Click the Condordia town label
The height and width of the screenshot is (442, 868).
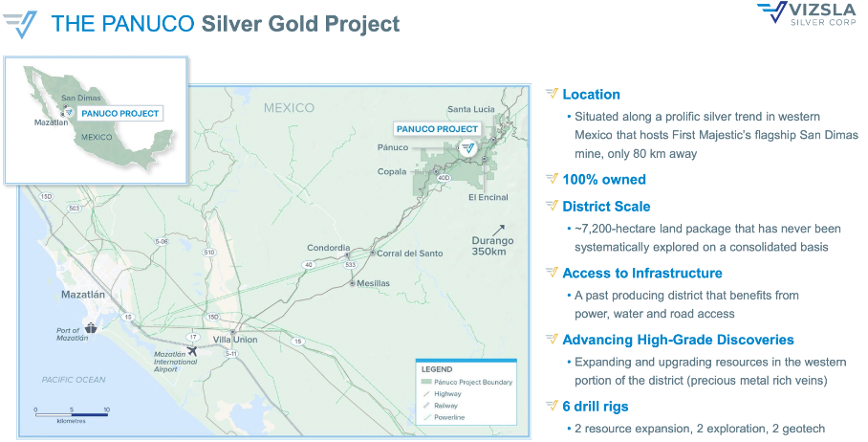coord(328,248)
